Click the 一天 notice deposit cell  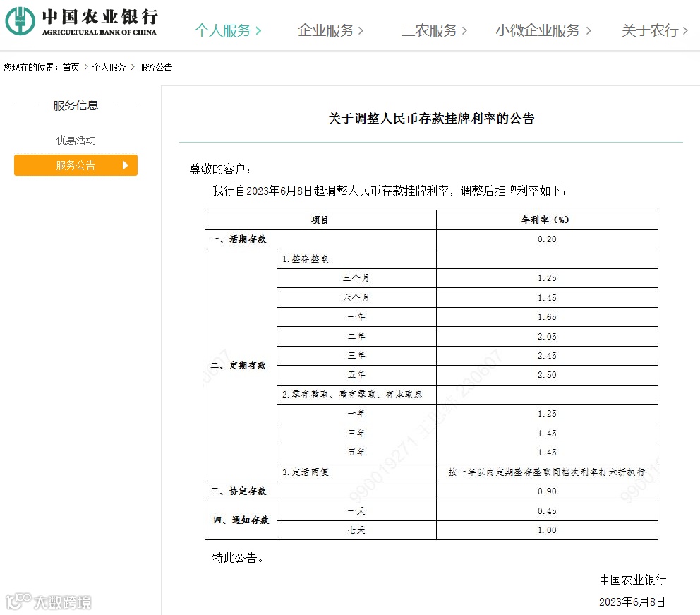click(x=356, y=511)
